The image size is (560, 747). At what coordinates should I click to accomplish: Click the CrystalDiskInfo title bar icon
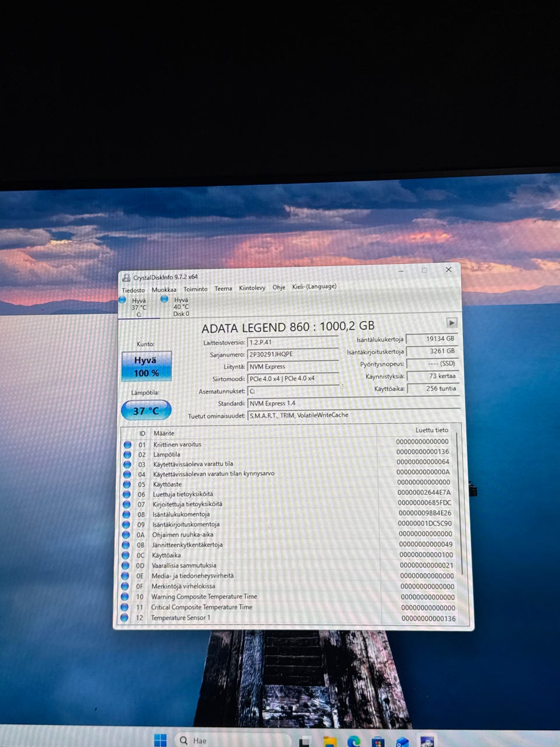click(126, 278)
